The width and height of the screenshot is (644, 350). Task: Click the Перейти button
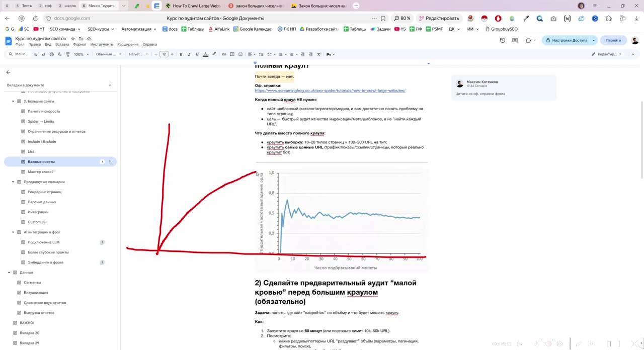pos(613,40)
